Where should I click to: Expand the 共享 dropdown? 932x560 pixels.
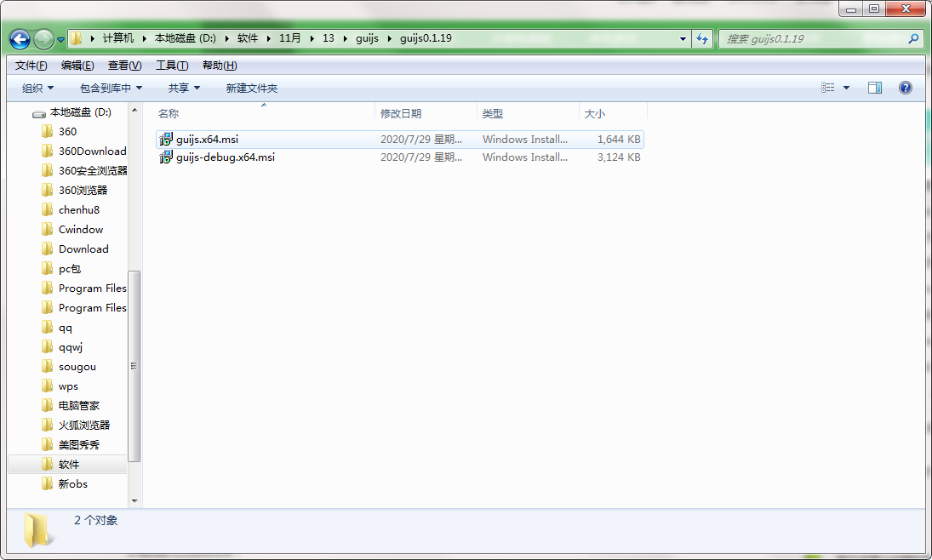[184, 88]
